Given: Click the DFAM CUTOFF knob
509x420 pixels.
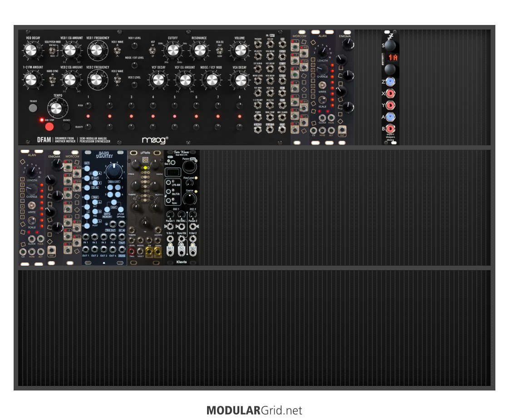Looking at the screenshot, I should pos(173,50).
